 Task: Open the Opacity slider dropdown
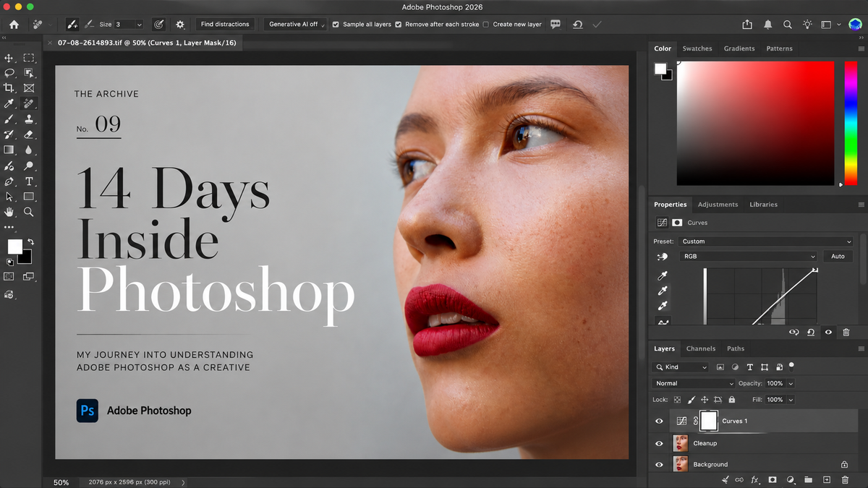coord(791,383)
